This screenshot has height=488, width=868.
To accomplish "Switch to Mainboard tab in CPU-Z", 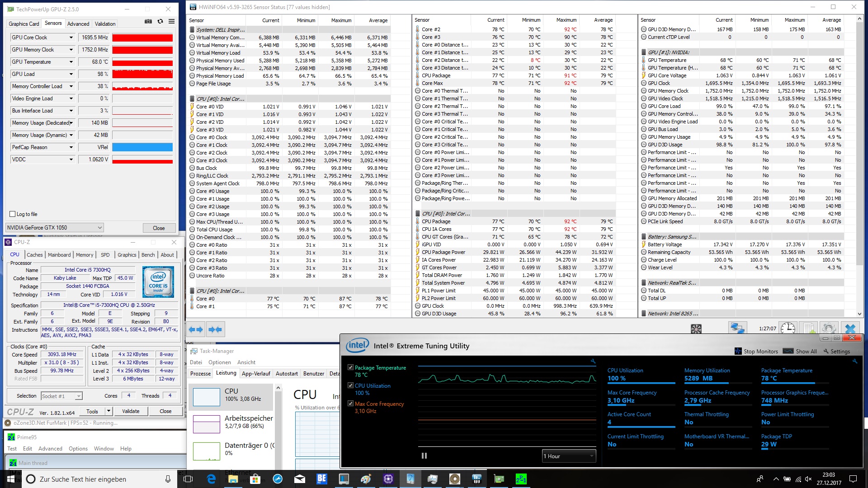I will pos(59,255).
